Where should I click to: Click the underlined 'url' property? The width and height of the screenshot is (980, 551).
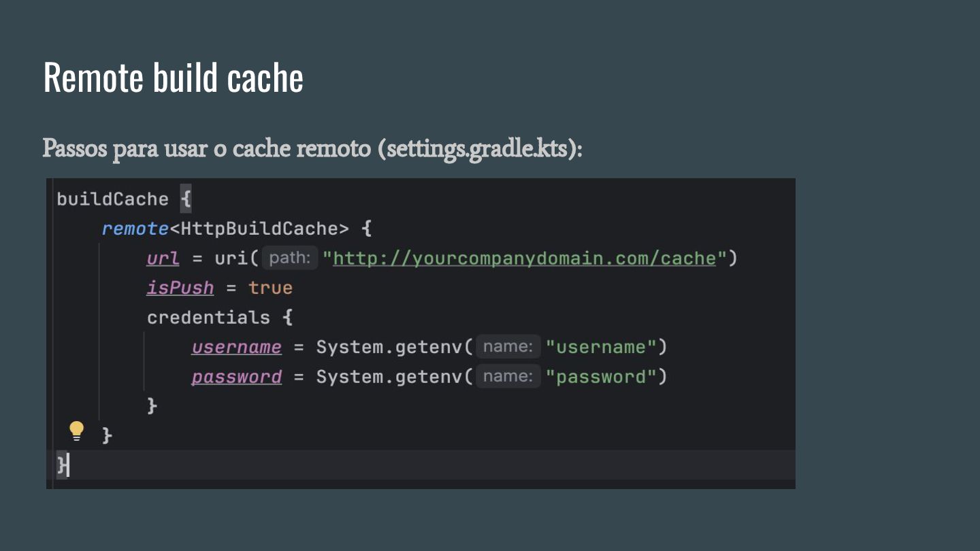pos(163,258)
